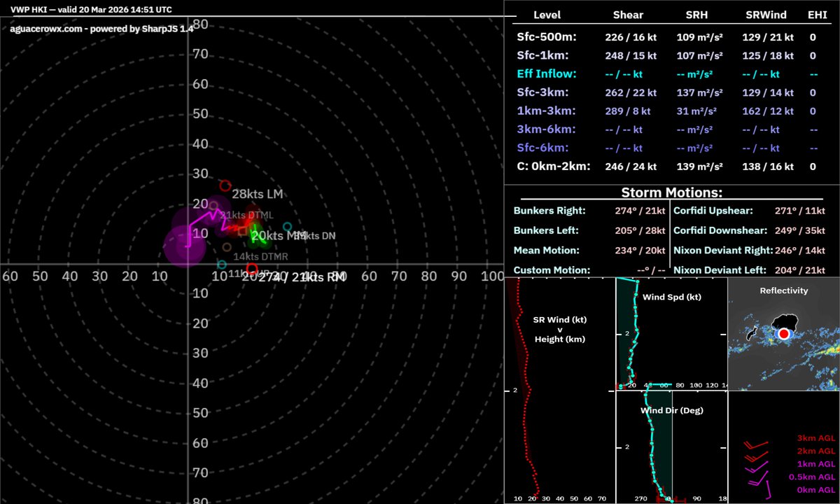Click the Level column header

[x=547, y=15]
